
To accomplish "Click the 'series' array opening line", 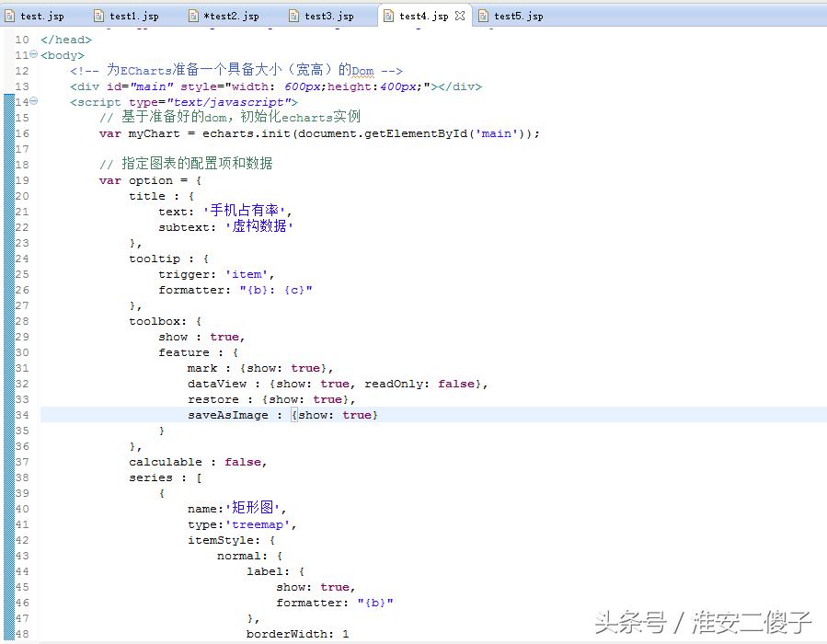I will pyautogui.click(x=165, y=477).
